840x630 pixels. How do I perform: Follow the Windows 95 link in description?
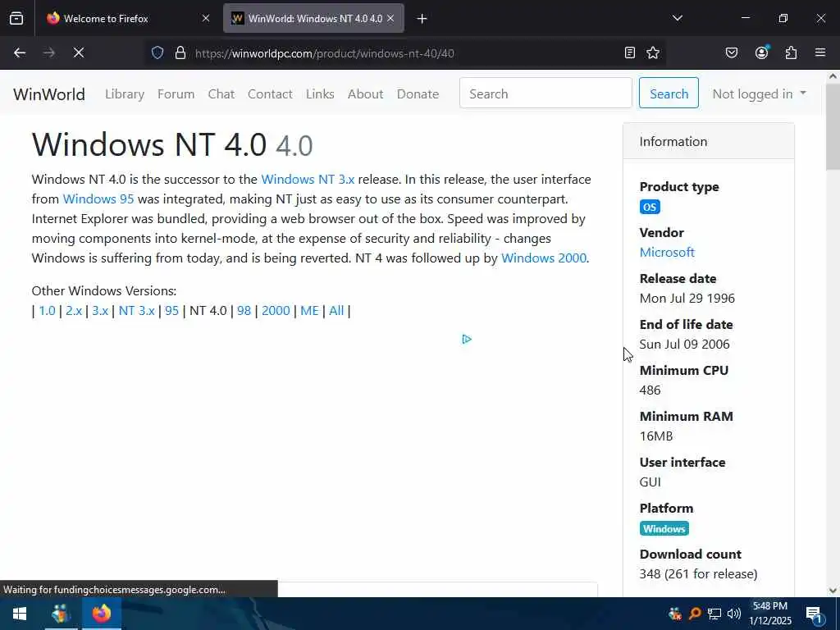coord(98,199)
